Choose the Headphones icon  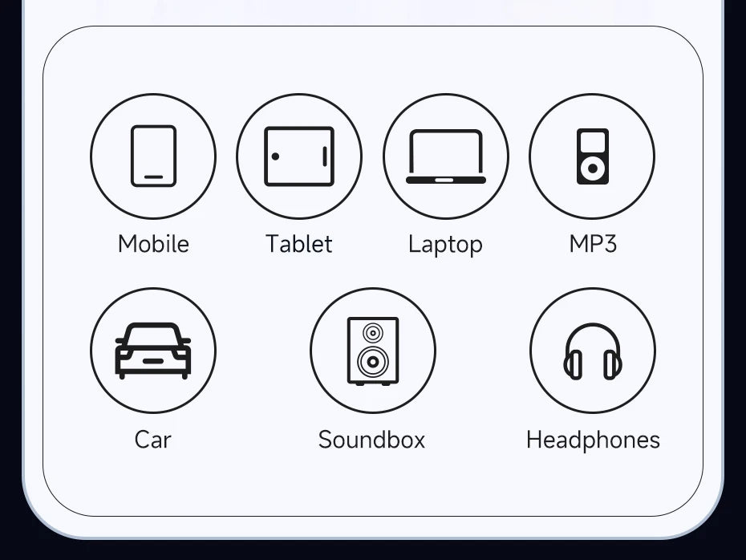point(592,351)
